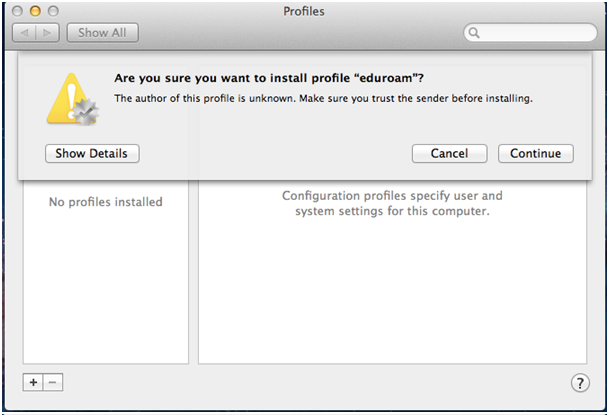
Task: Click the "Are you sure" dialog heading
Action: coord(277,78)
